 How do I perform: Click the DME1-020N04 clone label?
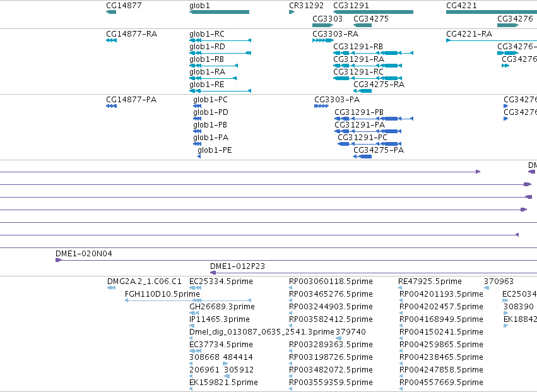83,254
